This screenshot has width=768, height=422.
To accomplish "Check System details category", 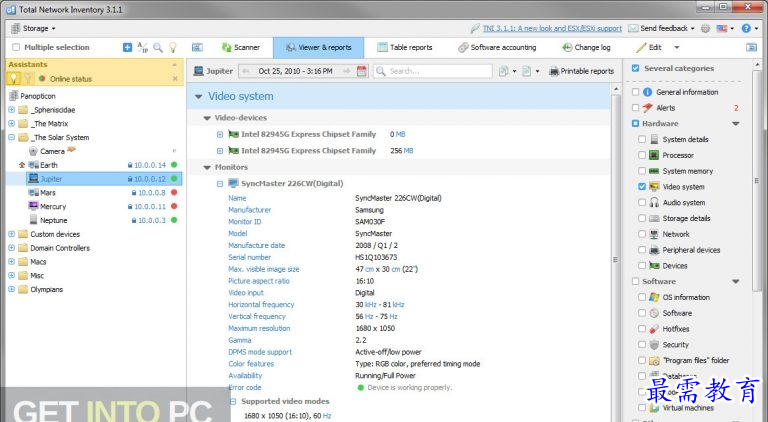I will tap(642, 140).
